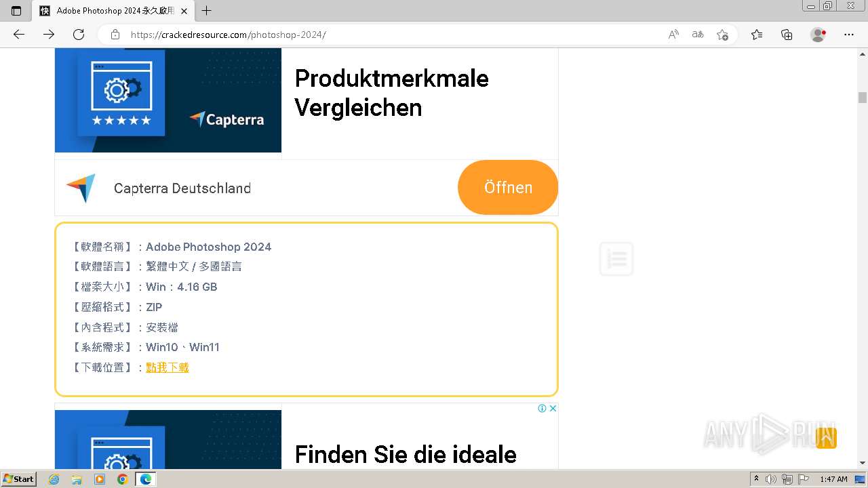Click the Capterra arrow logo in ad
Screen dimensions: 868x488
81,188
